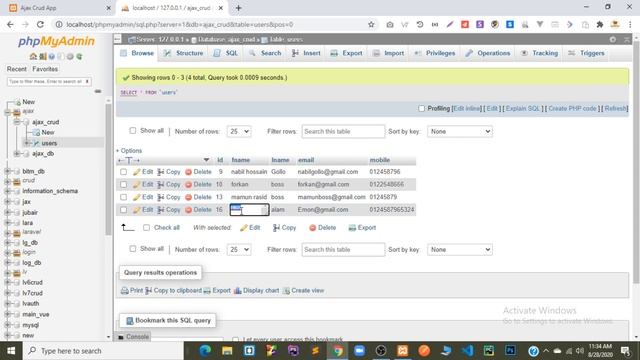This screenshot has width=640, height=360.
Task: Click the Explain SQL link
Action: tap(523, 109)
